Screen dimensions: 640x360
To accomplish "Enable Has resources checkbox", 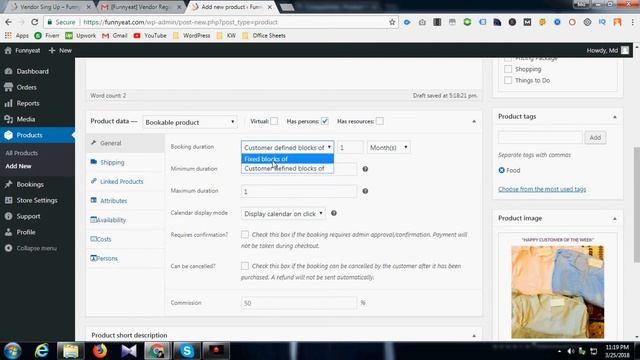I will pos(380,121).
